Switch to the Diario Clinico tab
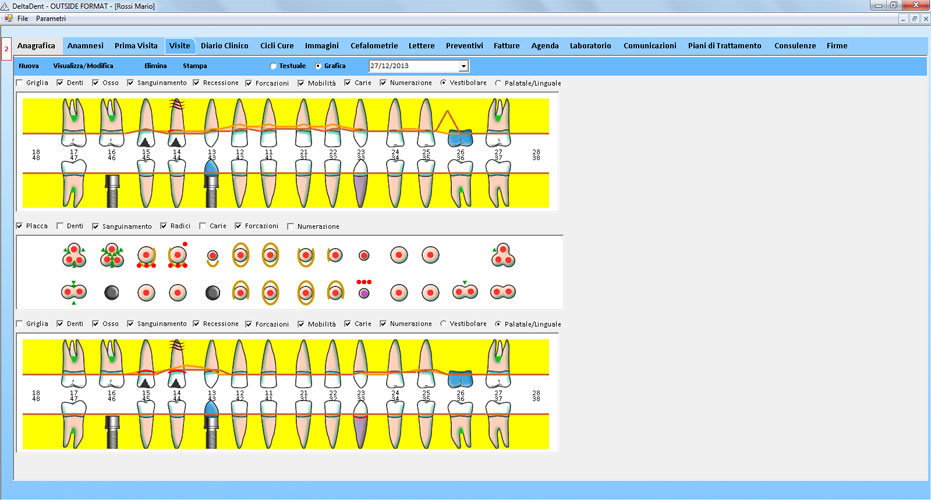The image size is (931, 500). [x=224, y=46]
